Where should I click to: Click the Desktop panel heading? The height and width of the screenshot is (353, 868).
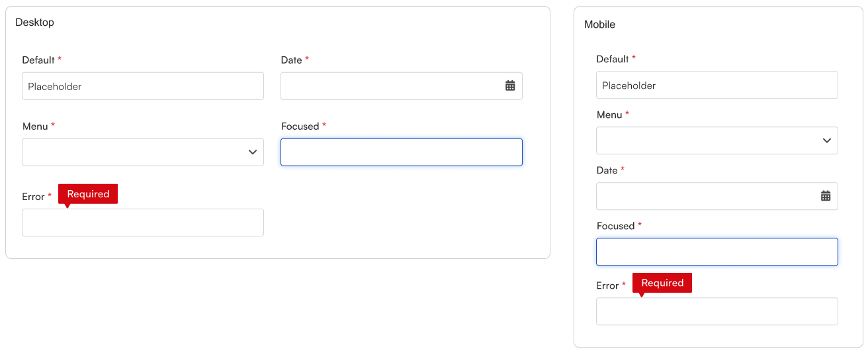tap(34, 23)
